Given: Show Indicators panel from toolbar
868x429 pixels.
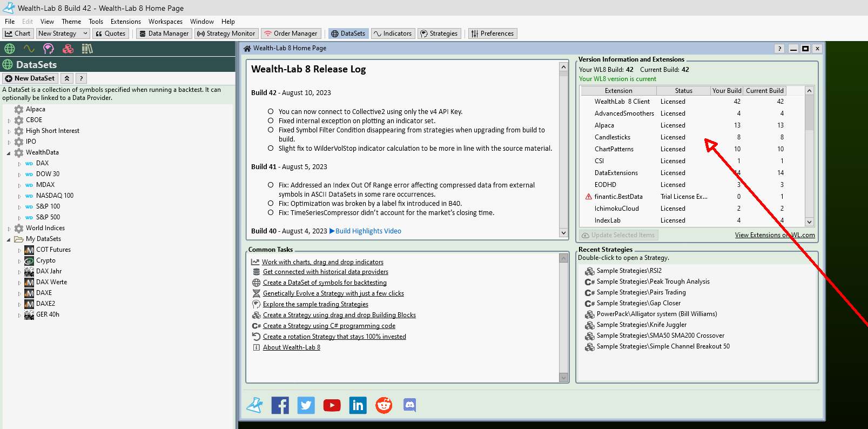Looking at the screenshot, I should click(393, 33).
